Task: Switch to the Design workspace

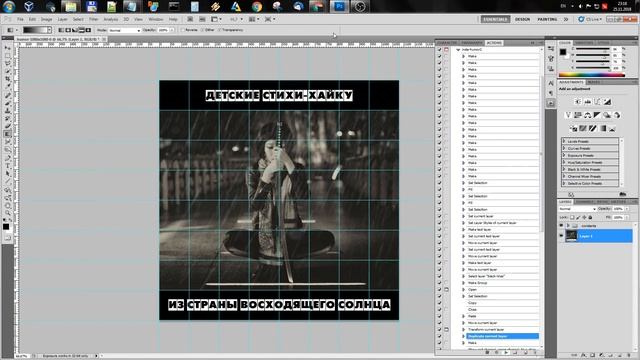Action: tap(522, 19)
